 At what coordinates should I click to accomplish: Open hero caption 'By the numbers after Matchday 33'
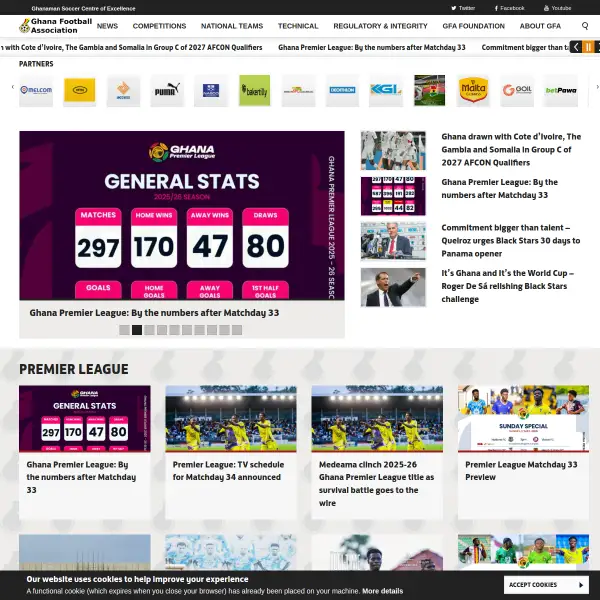(154, 313)
